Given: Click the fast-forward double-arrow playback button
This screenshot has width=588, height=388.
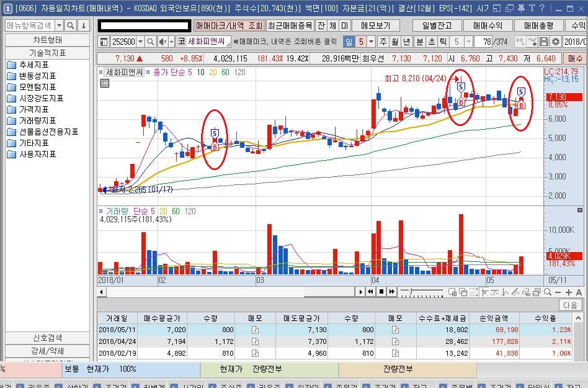Looking at the screenshot, I should tap(392, 292).
